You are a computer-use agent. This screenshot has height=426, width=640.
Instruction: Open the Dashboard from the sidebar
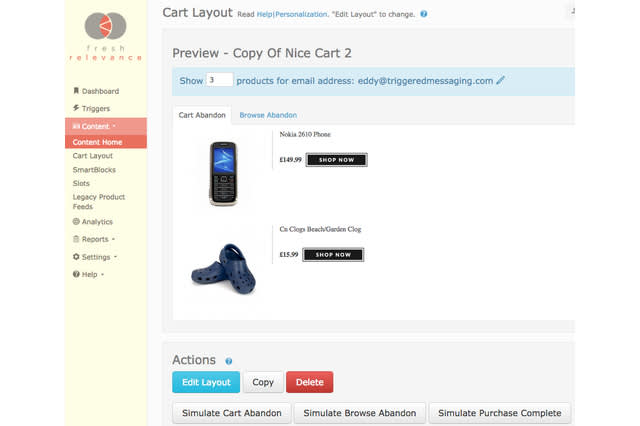pos(99,91)
